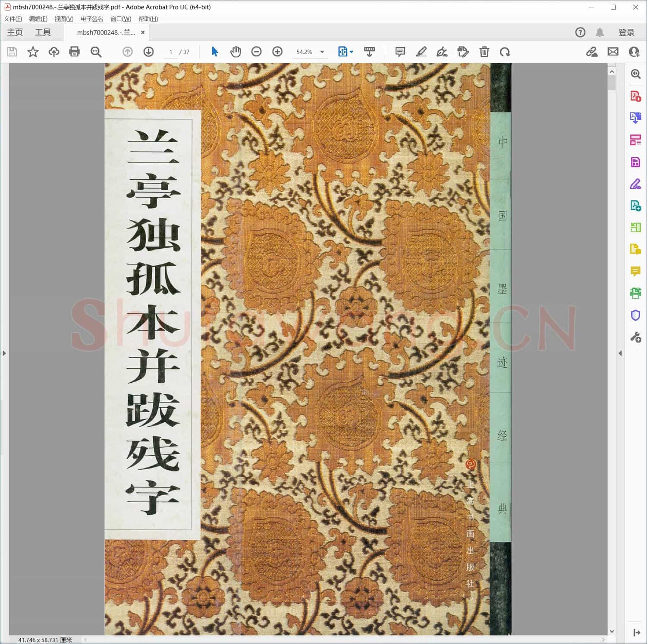Collapse the right tools pane

[620, 353]
